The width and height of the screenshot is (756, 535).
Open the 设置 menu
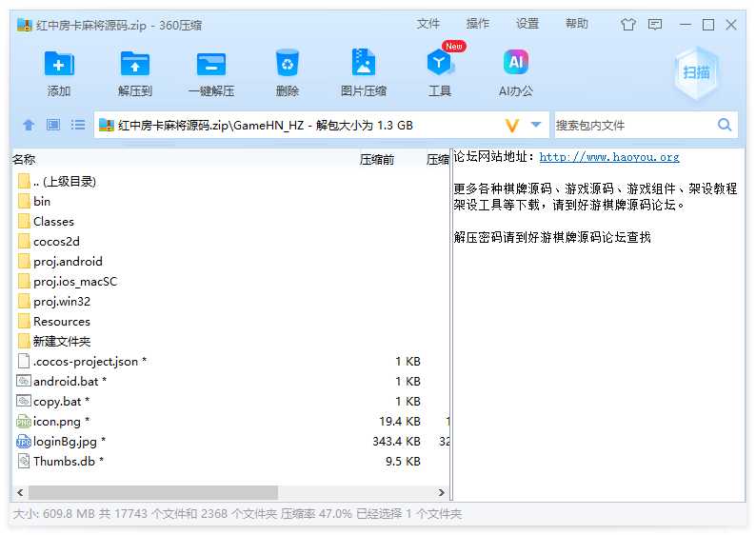pos(527,24)
